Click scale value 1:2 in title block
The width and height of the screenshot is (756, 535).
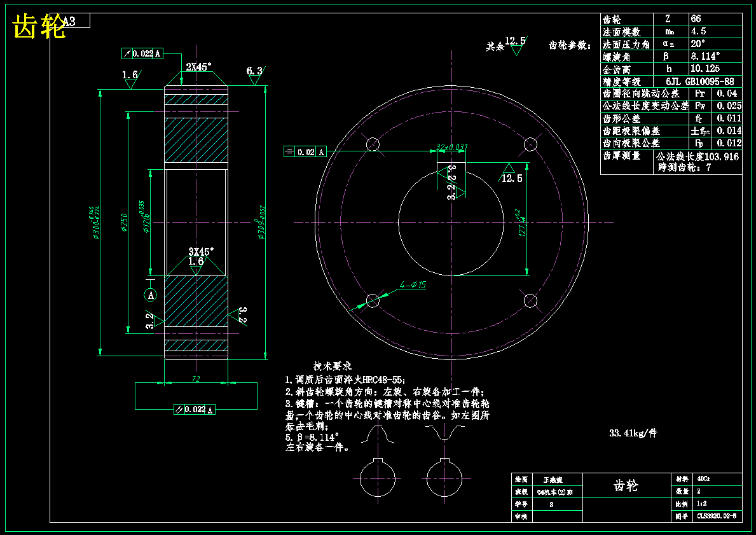[701, 504]
